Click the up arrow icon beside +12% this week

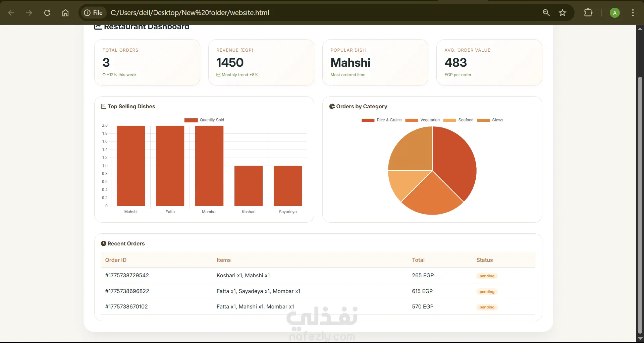pos(104,75)
